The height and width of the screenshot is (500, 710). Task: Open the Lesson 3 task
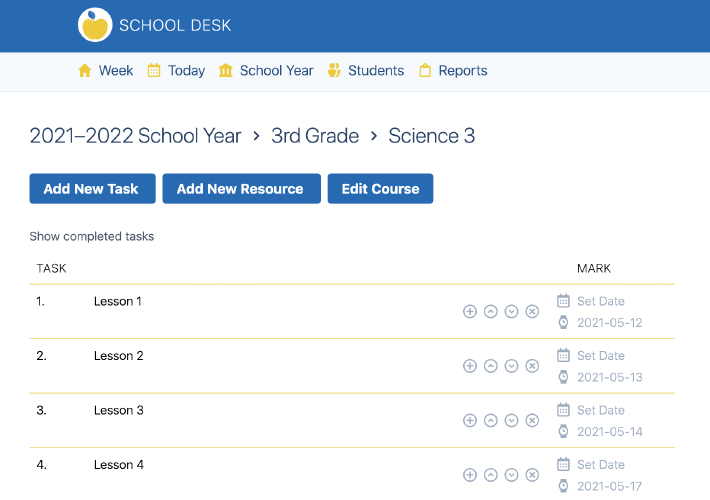click(x=119, y=410)
